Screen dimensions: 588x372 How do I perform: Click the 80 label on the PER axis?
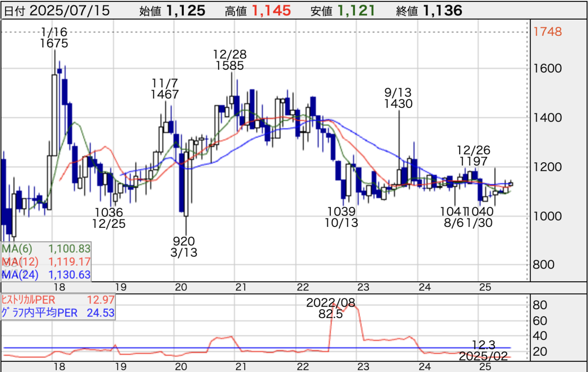tap(540, 305)
